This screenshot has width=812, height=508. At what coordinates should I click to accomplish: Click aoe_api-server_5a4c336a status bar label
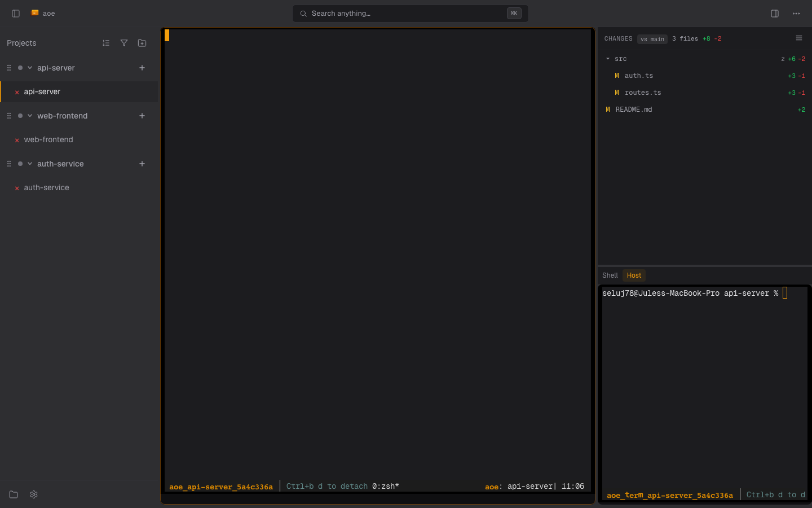click(x=221, y=487)
